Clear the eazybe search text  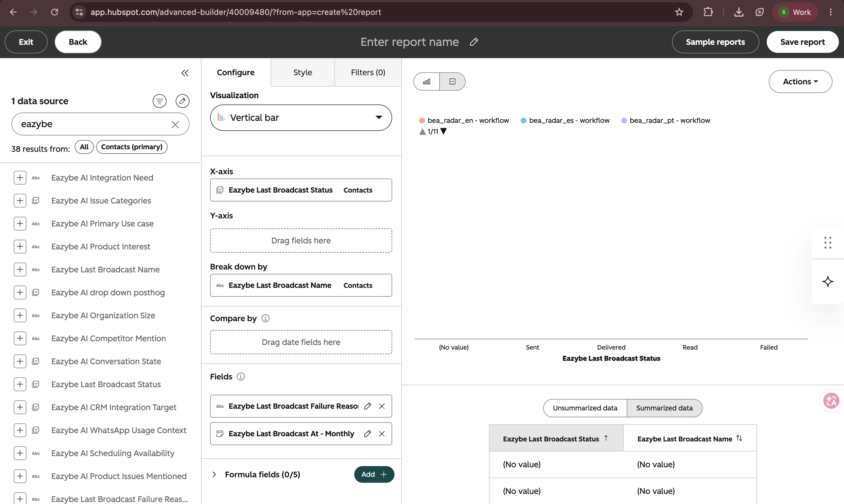175,124
